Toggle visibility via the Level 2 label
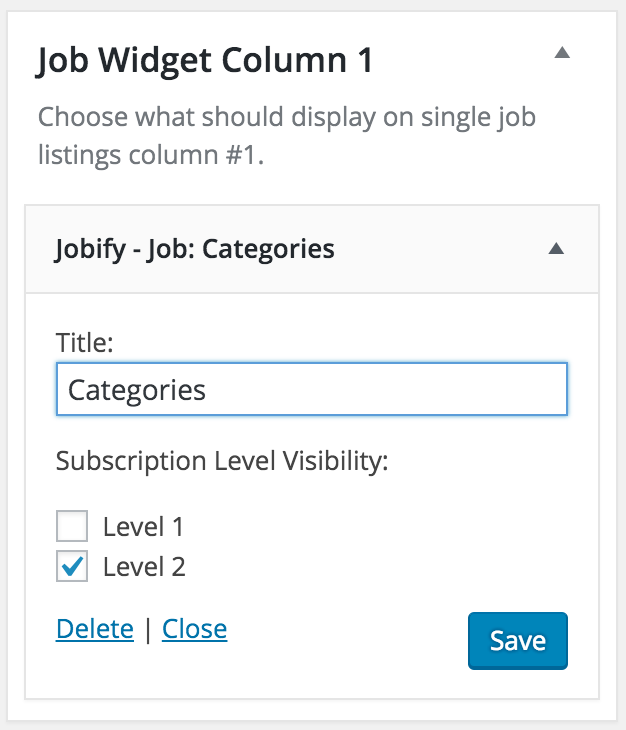Viewport: 626px width, 730px height. click(x=144, y=567)
